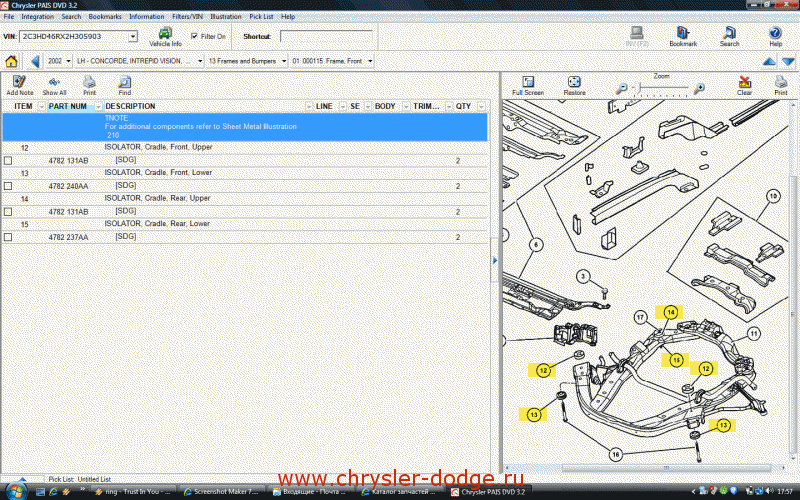Open the Illustration menu
Screen dimensions: 800x500
[226, 17]
